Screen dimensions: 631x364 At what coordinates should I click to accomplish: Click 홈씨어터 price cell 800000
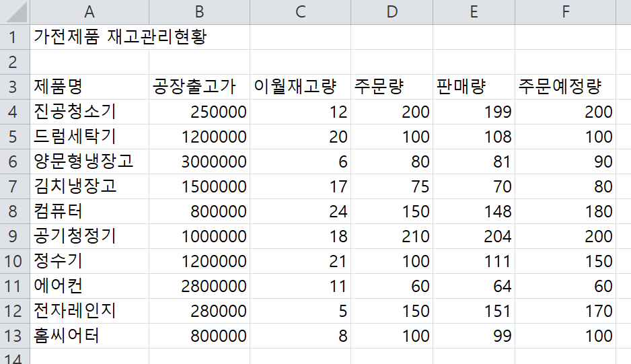coord(199,336)
